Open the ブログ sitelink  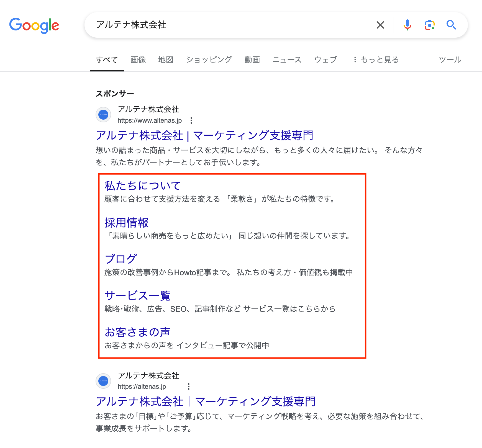point(121,259)
